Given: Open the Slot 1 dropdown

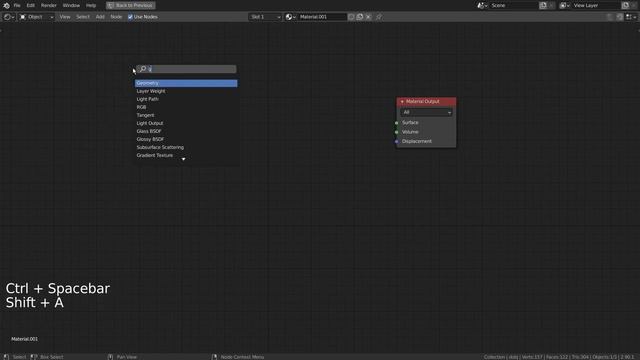Looking at the screenshot, I should (x=265, y=17).
